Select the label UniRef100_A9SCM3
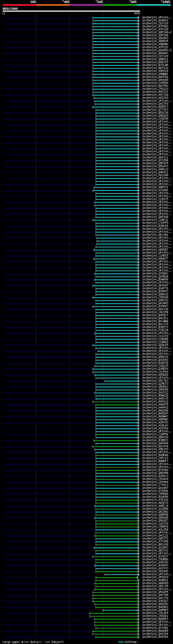Screen dimensions: 173x644 tap(155, 98)
